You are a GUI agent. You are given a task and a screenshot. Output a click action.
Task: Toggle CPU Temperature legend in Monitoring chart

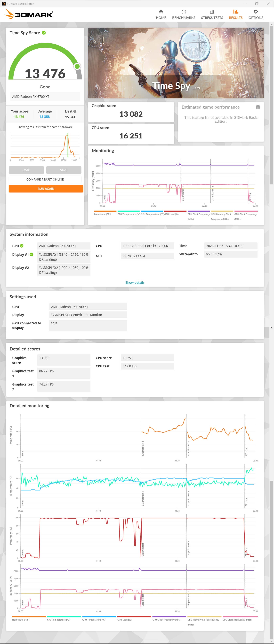coord(129,213)
